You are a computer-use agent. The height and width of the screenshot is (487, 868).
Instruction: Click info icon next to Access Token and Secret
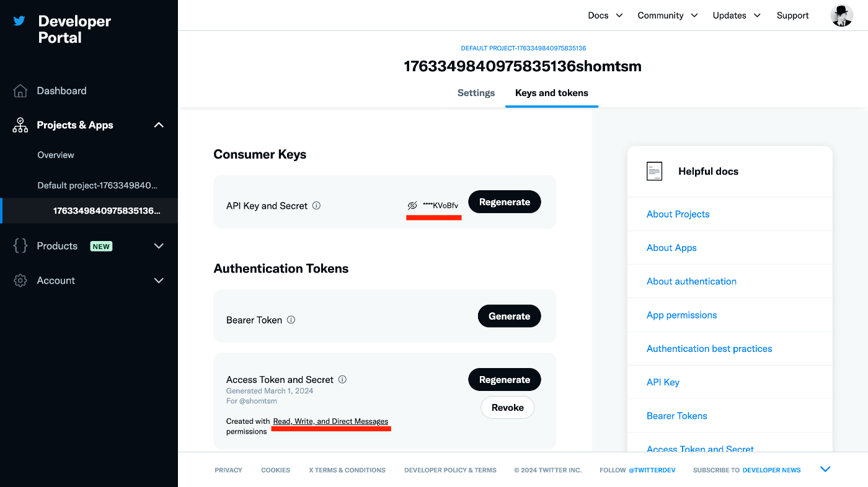(x=342, y=379)
